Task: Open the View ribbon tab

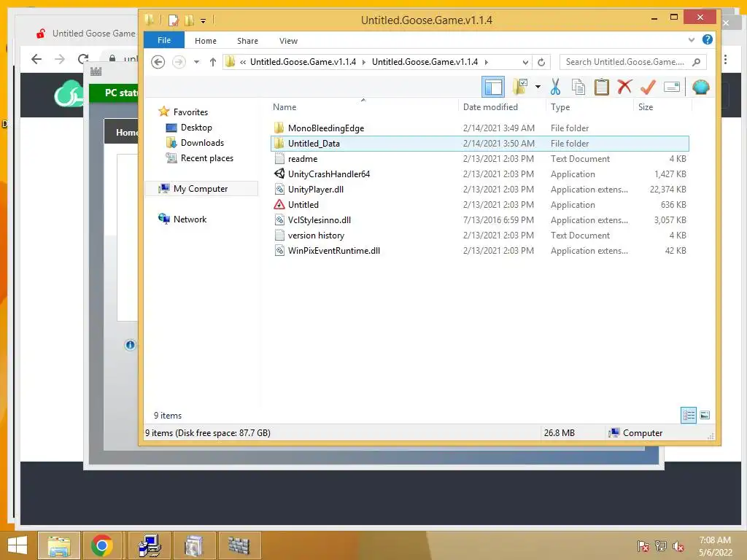Action: pos(288,41)
